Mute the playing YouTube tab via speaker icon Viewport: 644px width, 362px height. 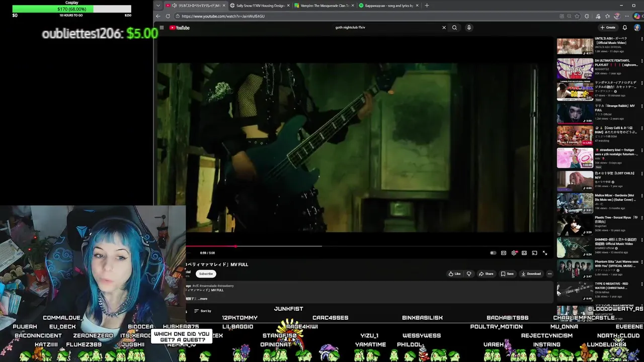[x=174, y=6]
